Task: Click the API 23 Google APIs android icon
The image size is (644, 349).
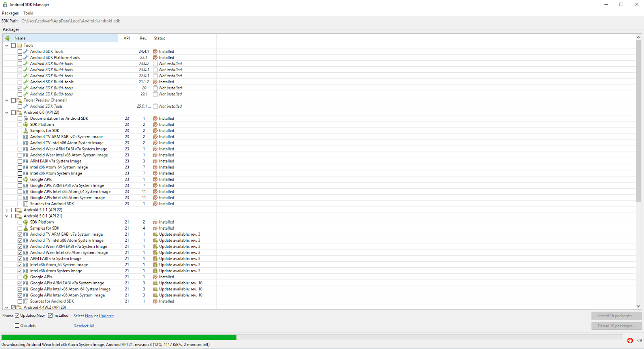Action: tap(26, 179)
